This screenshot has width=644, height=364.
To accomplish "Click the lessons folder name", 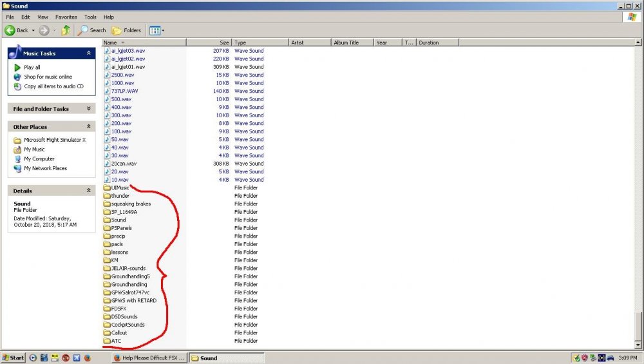I will click(120, 253).
